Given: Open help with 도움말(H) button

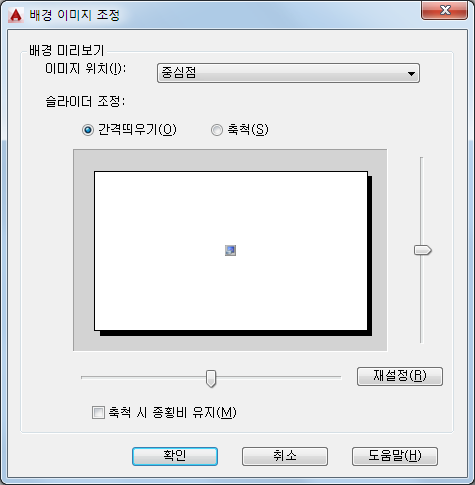Looking at the screenshot, I should [x=395, y=456].
